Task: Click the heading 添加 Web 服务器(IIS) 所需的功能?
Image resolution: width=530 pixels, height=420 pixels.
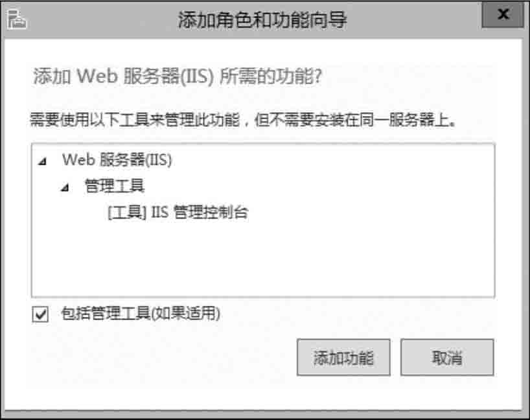Action: coord(178,76)
